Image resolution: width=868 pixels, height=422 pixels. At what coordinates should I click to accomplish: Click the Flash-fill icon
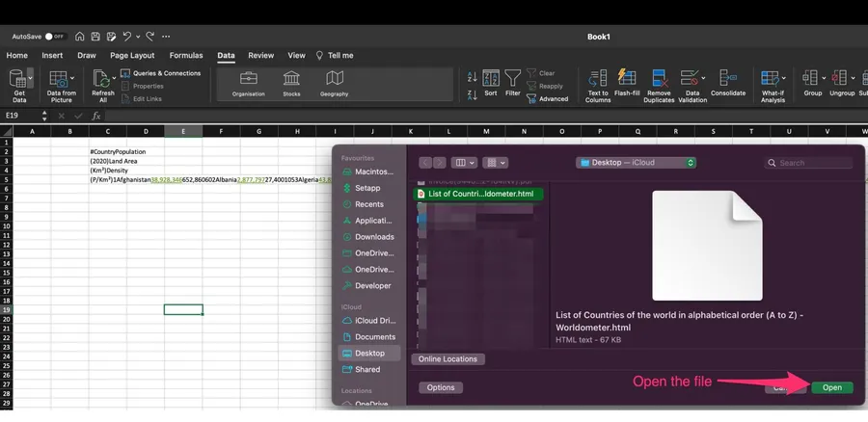coord(627,78)
